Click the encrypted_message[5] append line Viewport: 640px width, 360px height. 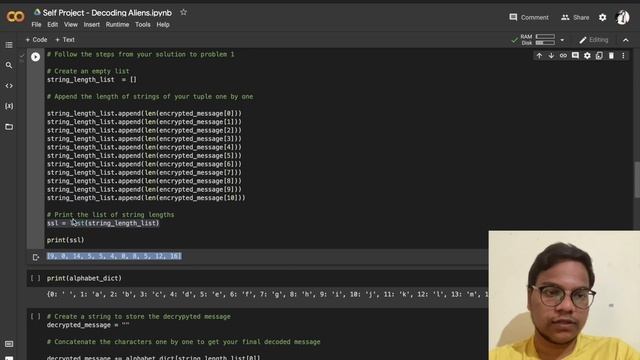(144, 156)
